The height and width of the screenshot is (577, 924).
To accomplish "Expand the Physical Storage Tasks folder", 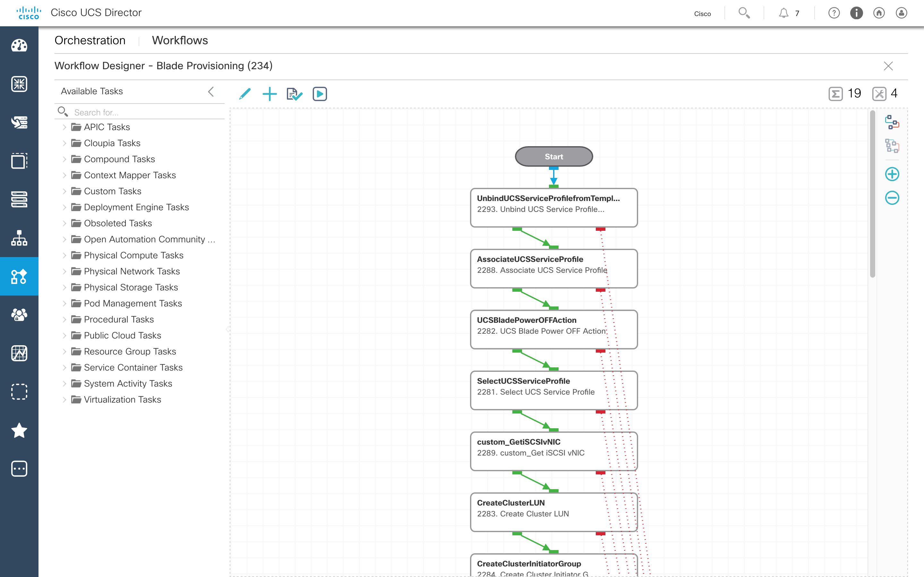I will [64, 287].
